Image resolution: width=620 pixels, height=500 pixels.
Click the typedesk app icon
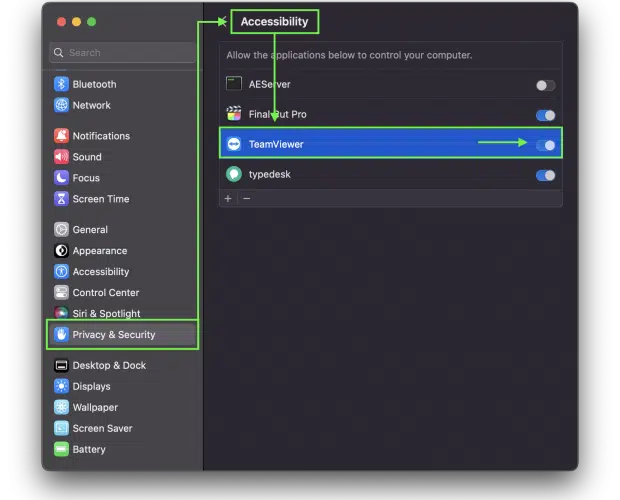[234, 174]
